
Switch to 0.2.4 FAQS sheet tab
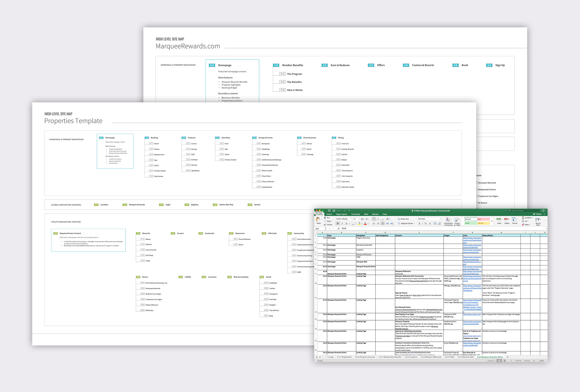pos(449,357)
